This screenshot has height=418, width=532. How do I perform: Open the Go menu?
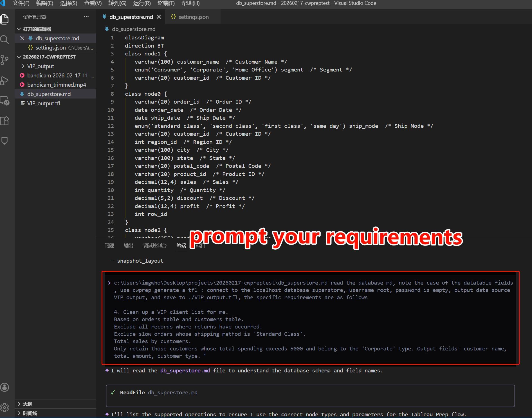117,3
